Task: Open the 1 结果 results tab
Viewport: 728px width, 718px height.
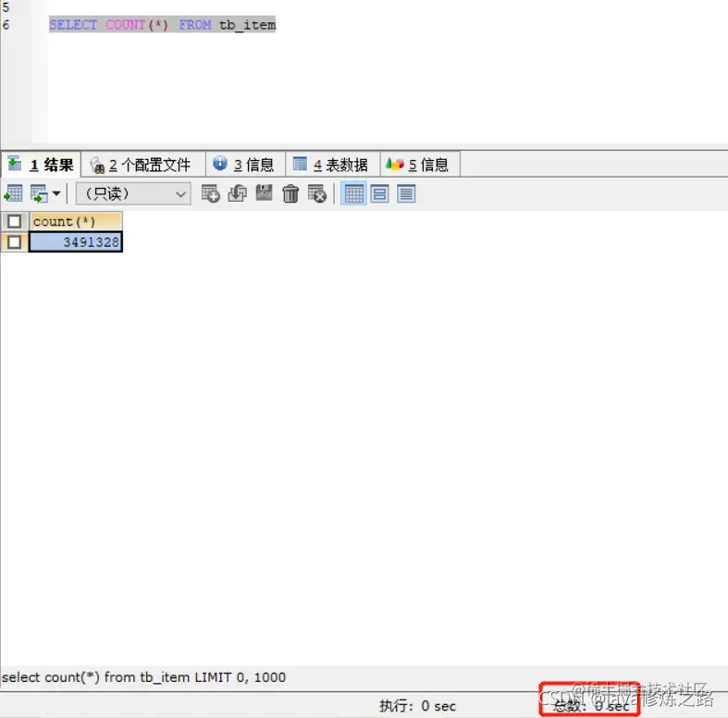Action: [x=41, y=164]
